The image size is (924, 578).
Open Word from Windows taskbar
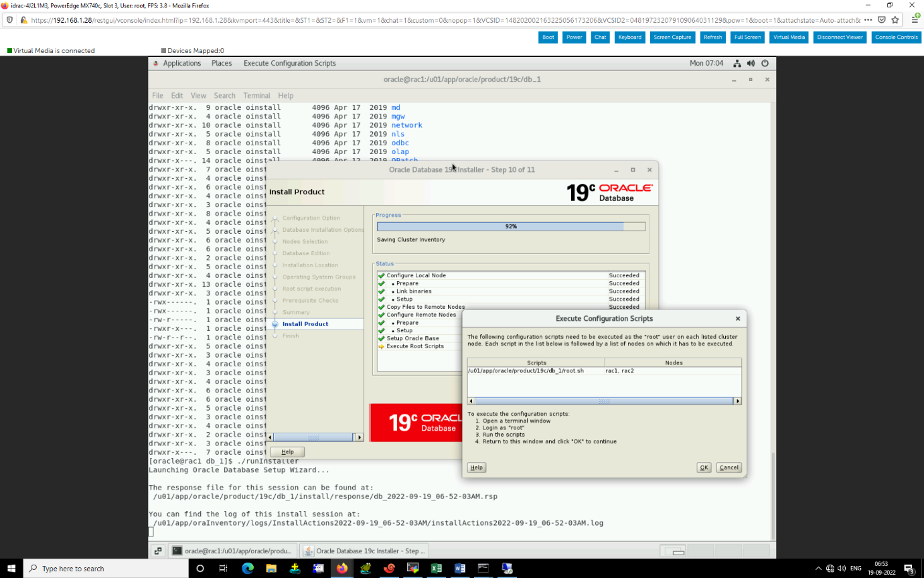tap(460, 569)
